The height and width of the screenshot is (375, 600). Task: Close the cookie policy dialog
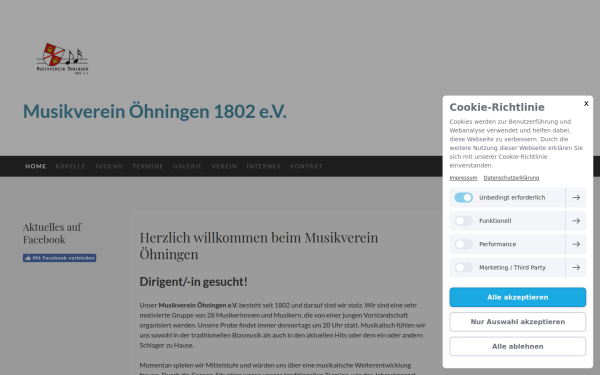pyautogui.click(x=586, y=103)
